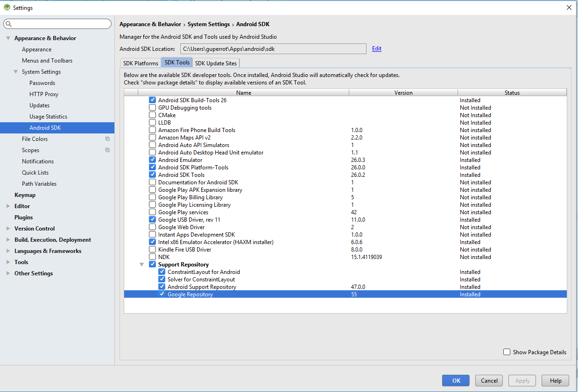Click the OK button
The image size is (578, 392).
456,380
